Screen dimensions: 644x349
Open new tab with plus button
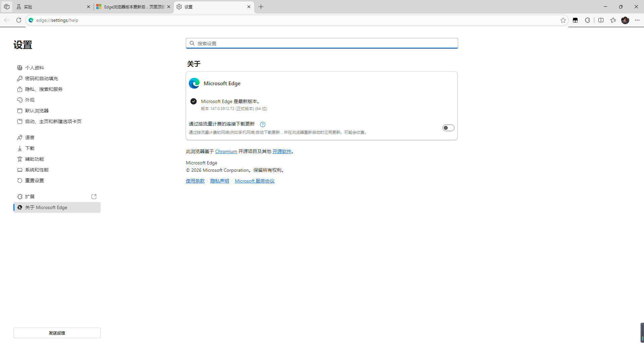pos(261,7)
